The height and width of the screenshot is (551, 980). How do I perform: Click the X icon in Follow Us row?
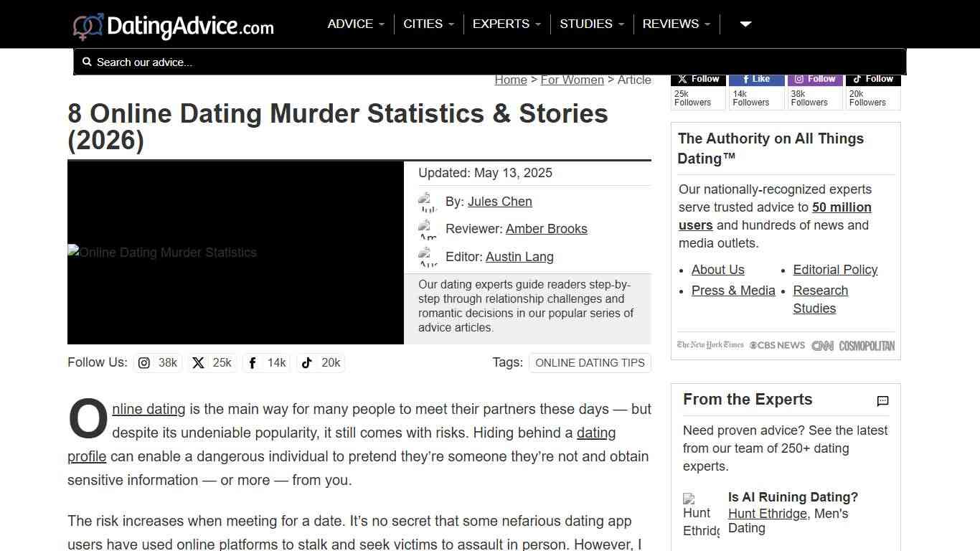tap(198, 363)
